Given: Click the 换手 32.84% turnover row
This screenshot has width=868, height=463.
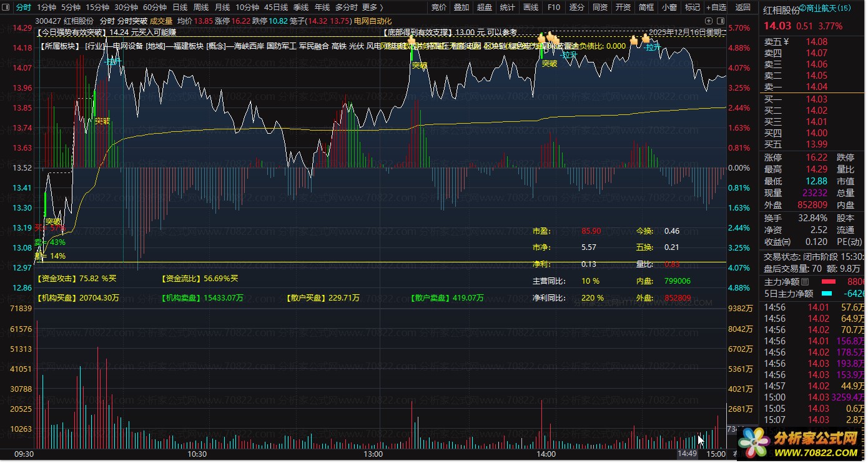Looking at the screenshot, I should (x=796, y=218).
